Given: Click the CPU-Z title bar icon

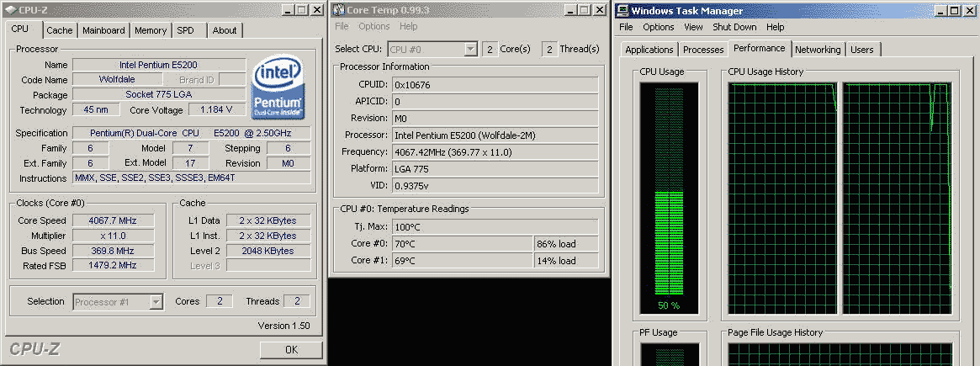Looking at the screenshot, I should tap(11, 8).
